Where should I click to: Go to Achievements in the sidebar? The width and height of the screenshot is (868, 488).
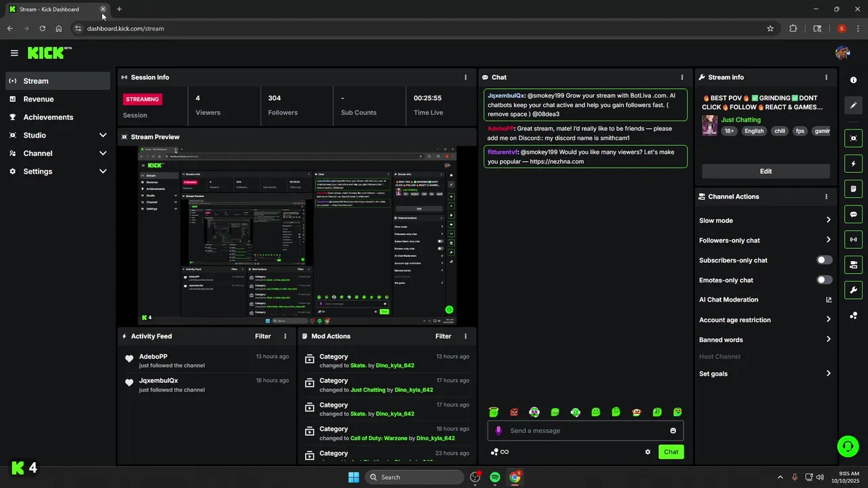pos(58,117)
